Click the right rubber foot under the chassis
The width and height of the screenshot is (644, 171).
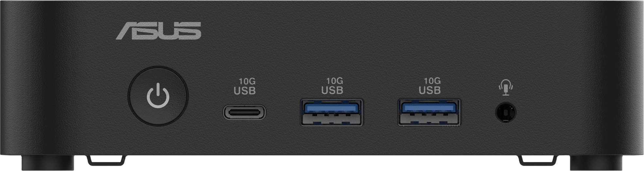[x=596, y=163]
